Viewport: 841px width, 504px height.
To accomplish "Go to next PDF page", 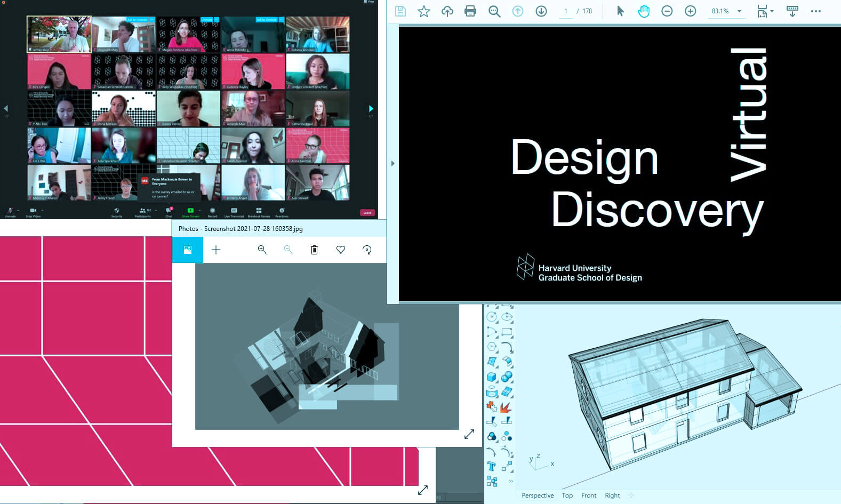I will 541,11.
